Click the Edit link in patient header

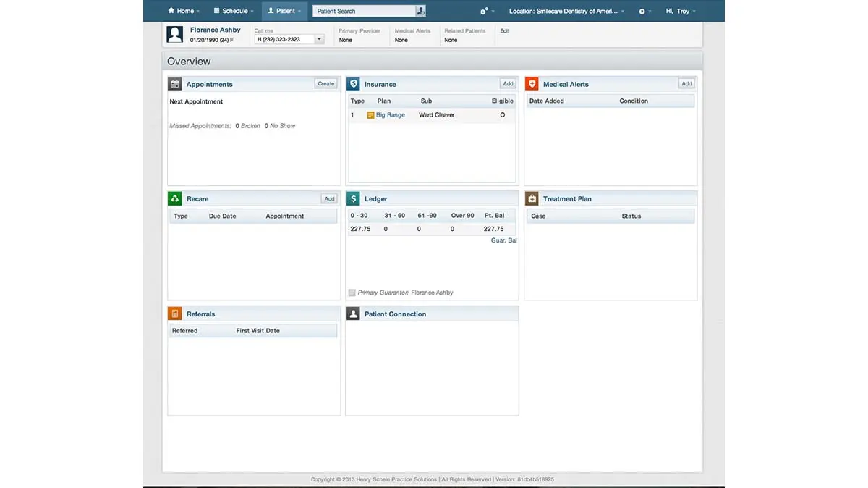click(x=504, y=30)
